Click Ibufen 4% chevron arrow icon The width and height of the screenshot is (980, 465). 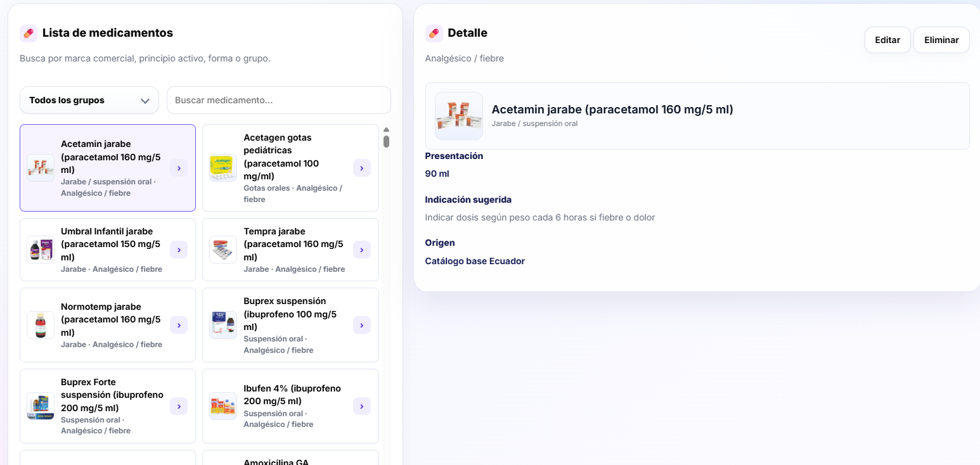pyautogui.click(x=361, y=406)
